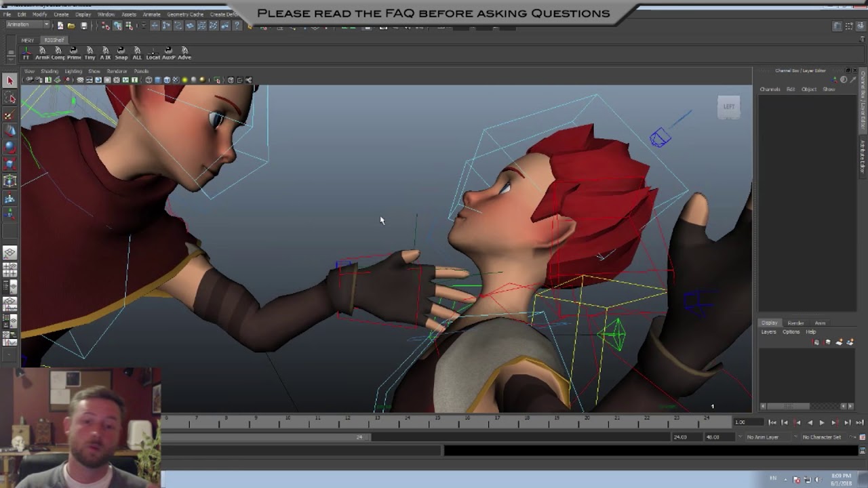
Task: Click the FT shelf button
Action: [x=26, y=53]
